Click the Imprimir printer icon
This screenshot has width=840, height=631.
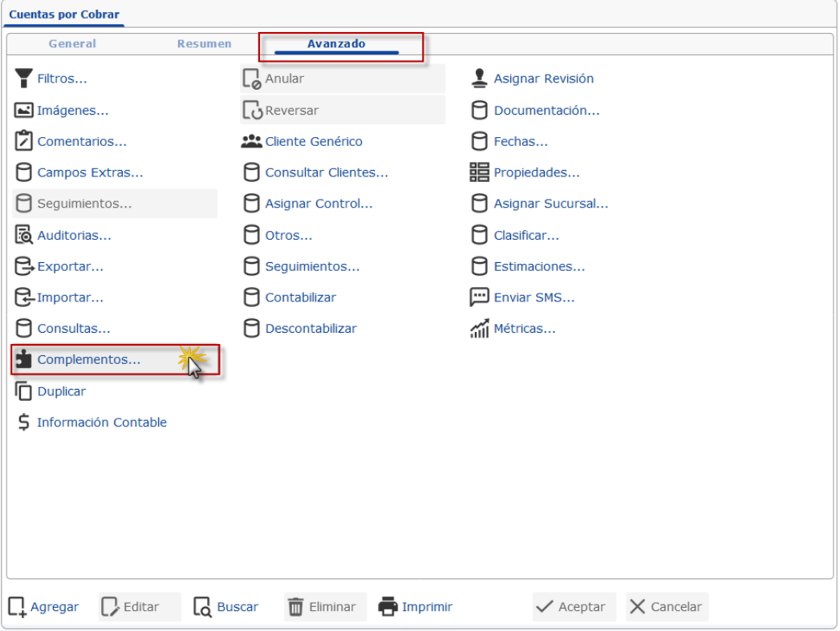(388, 607)
